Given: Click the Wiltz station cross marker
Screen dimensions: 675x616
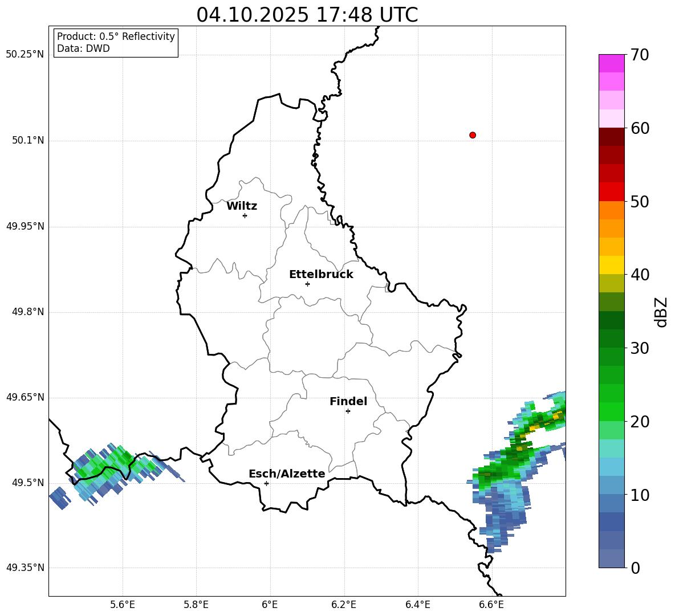Looking at the screenshot, I should point(245,215).
